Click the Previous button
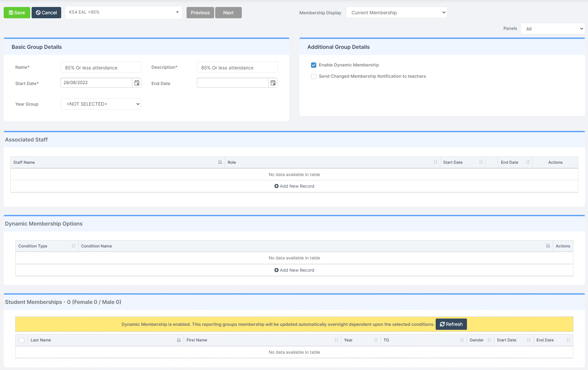This screenshot has height=370, width=588. tap(200, 12)
